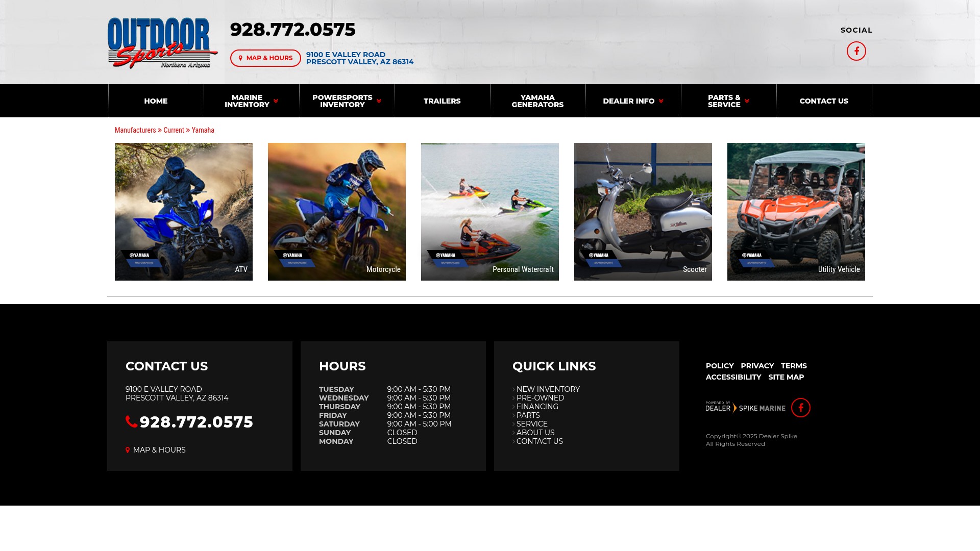Open the Parts quick link

[528, 415]
